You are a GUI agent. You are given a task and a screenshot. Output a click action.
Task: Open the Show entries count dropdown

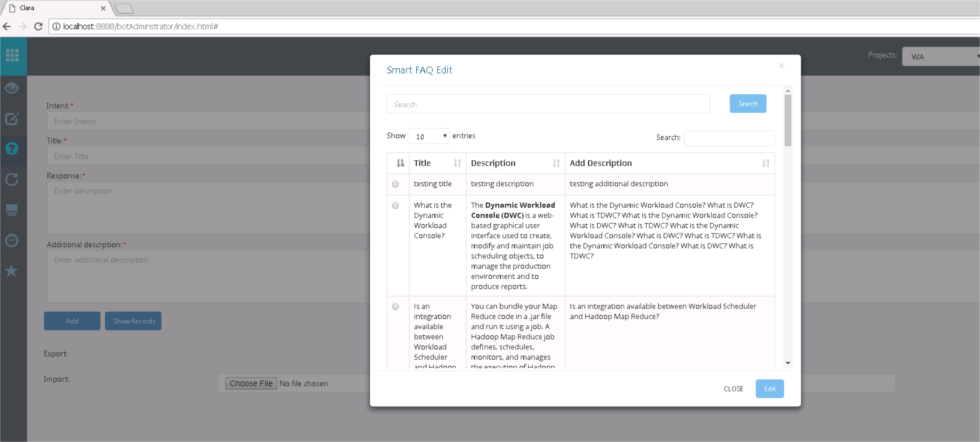tap(429, 136)
